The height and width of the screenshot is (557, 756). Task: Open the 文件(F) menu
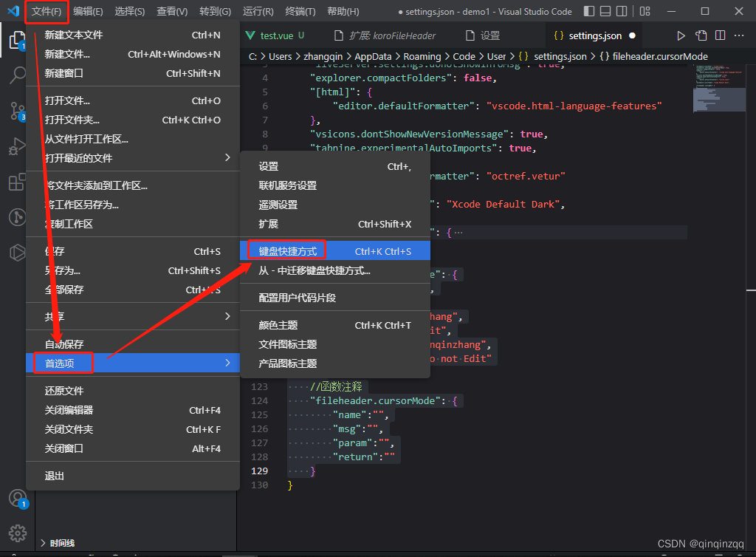point(47,12)
